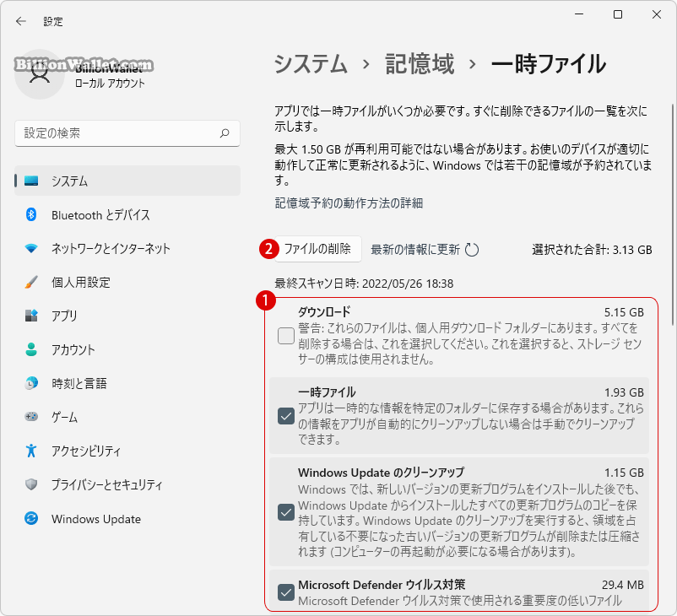677x616 pixels.
Task: Click the ローカル アカウント profile label
Action: pos(110,83)
